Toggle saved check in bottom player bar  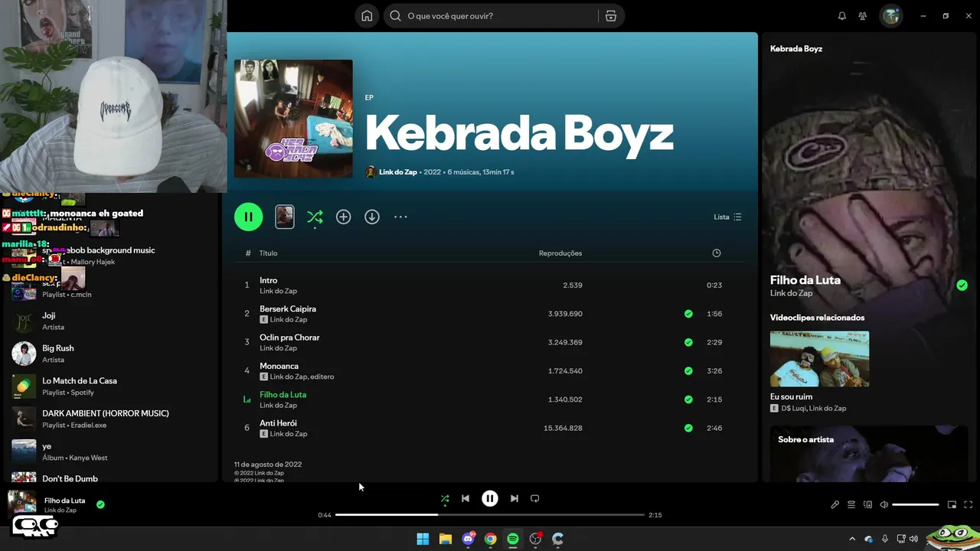click(100, 504)
